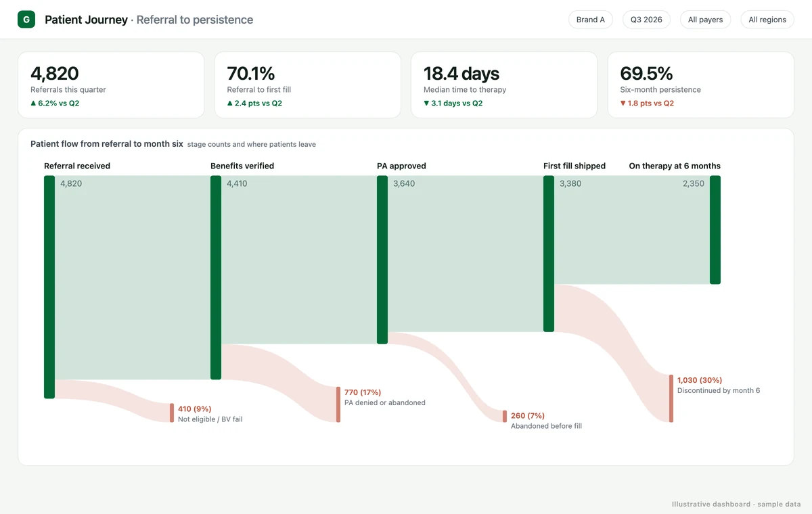
Task: Click the 4,410 stage count
Action: point(237,183)
